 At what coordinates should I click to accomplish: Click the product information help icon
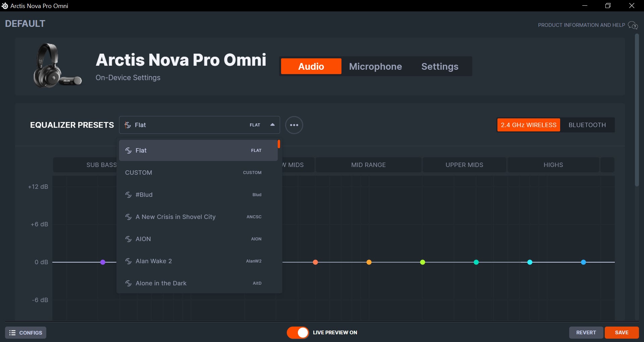point(633,25)
